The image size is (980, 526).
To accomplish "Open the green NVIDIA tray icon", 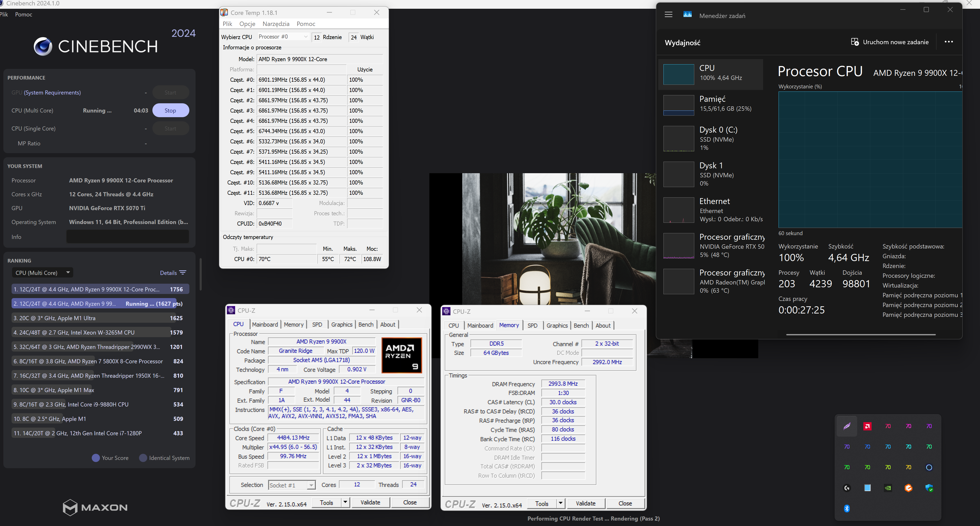I will (888, 488).
